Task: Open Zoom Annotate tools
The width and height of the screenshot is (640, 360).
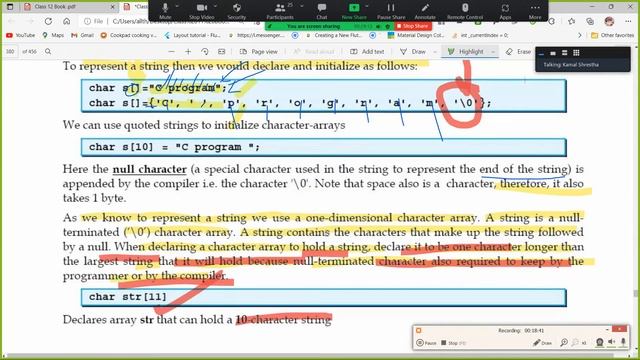Action: tap(425, 11)
